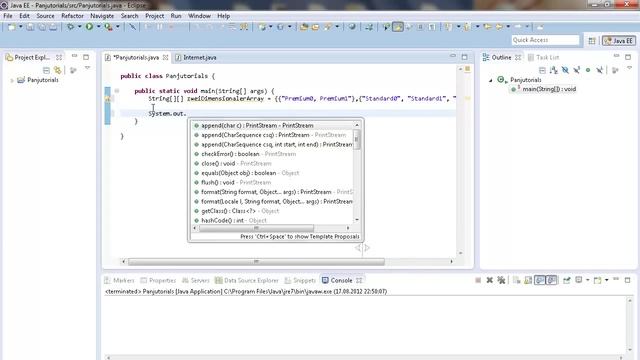The height and width of the screenshot is (360, 640).
Task: Select equals(Object obj) : boolean proposal
Action: 272,173
